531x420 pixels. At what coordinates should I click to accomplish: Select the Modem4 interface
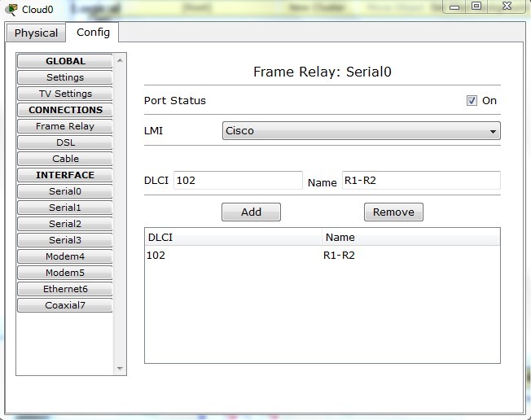tap(65, 256)
